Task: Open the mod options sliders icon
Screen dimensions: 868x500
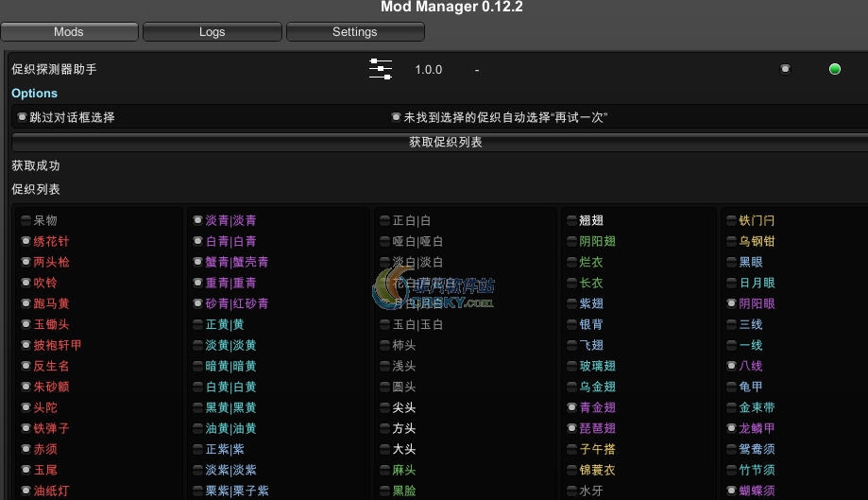Action: pos(381,69)
